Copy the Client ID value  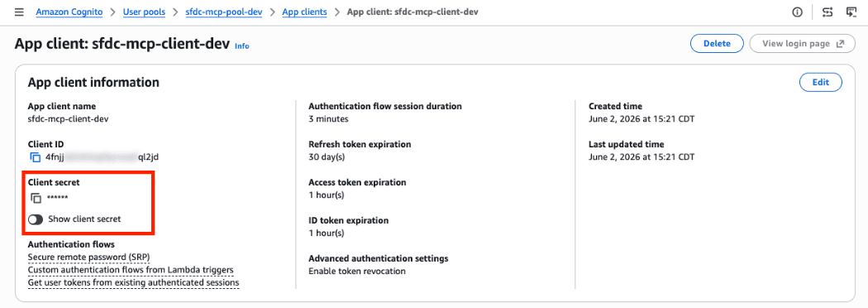click(x=36, y=157)
